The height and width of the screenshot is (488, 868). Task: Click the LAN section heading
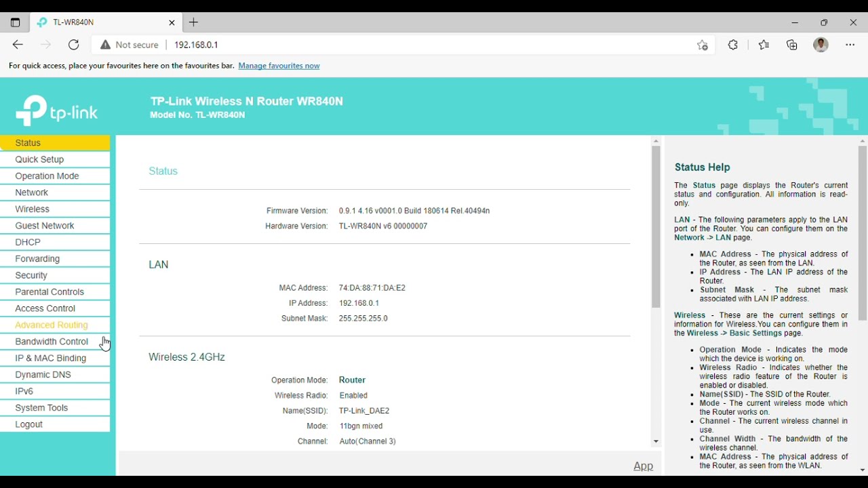point(159,265)
